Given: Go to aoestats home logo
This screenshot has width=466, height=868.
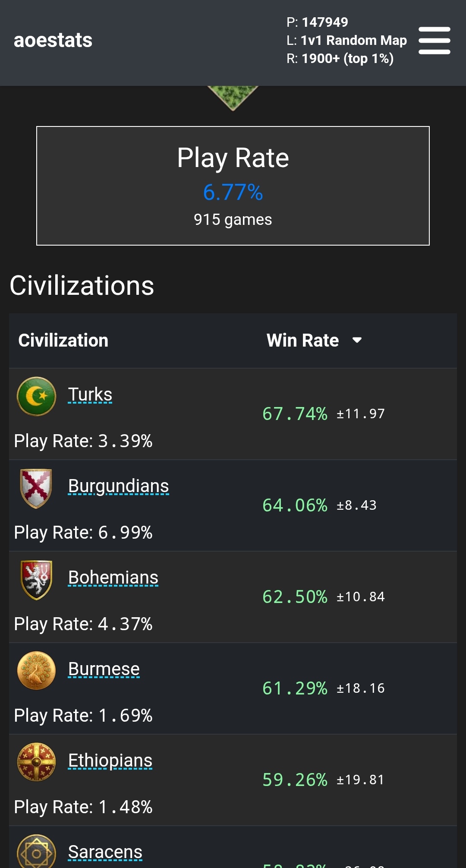Looking at the screenshot, I should [53, 40].
